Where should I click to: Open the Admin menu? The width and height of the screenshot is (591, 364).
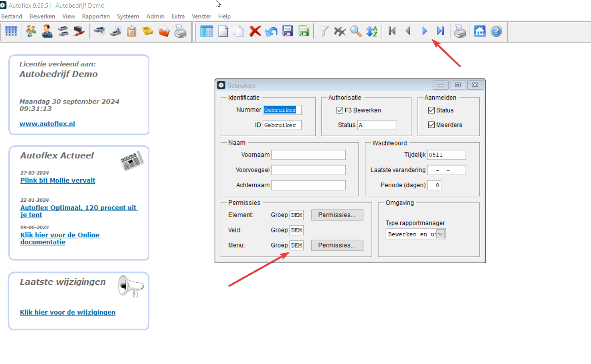[155, 16]
